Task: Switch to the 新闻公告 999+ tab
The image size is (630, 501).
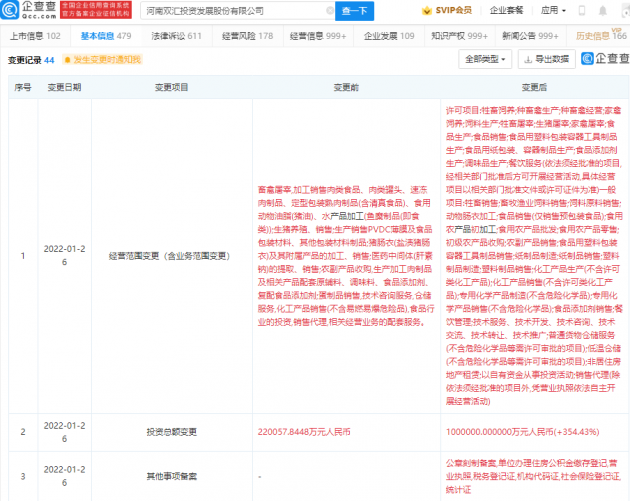Action: coord(530,36)
